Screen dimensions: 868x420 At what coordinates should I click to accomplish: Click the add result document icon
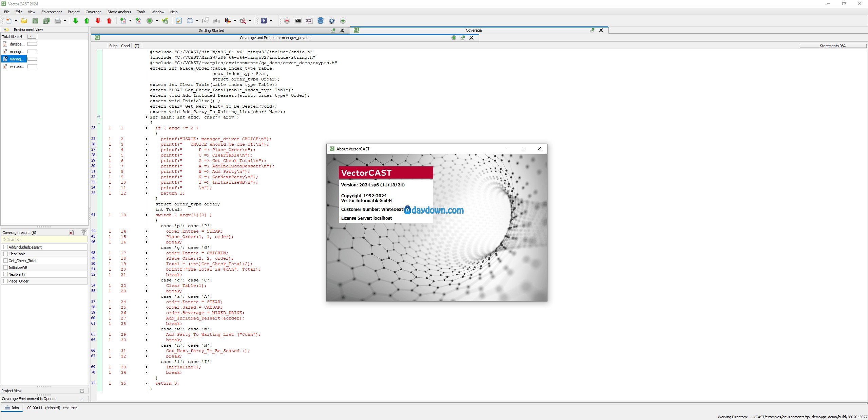click(138, 21)
